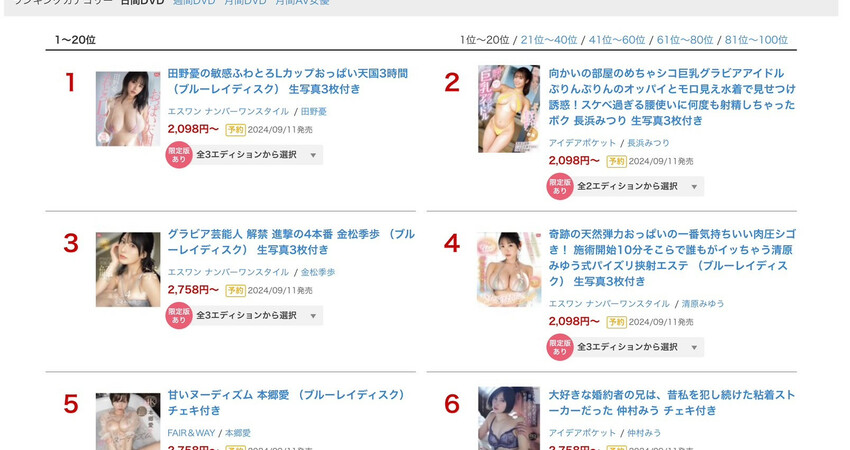The image size is (850, 450).
Task: Click the 限定版あり badge on rank 3
Action: point(179,316)
